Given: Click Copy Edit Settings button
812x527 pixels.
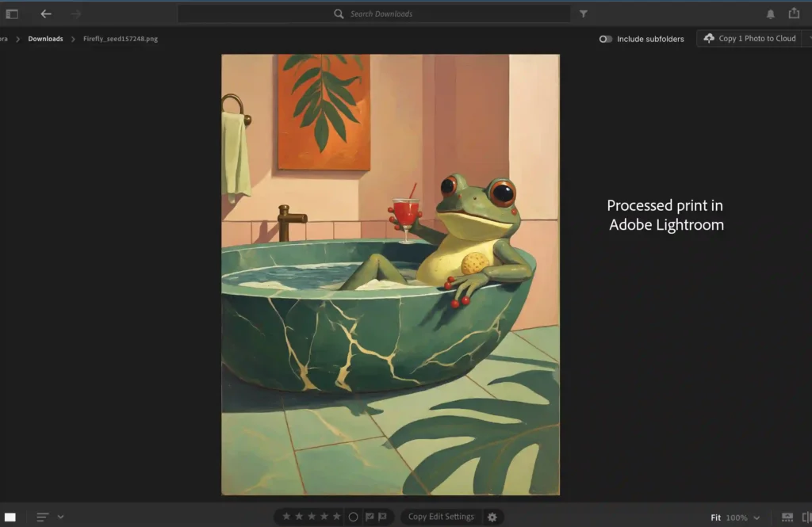Looking at the screenshot, I should pos(441,517).
